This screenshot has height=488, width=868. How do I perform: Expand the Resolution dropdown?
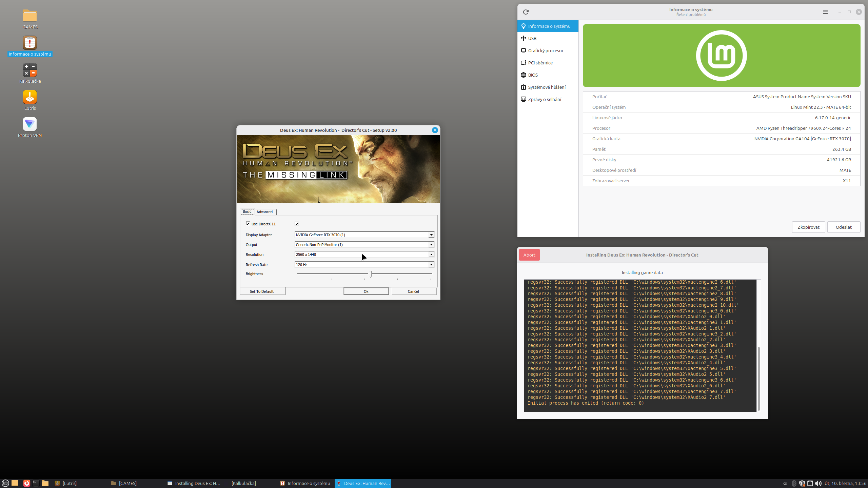click(431, 255)
